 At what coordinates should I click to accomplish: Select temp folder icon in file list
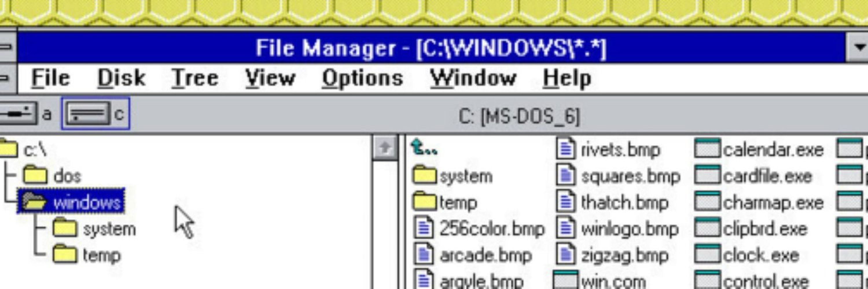point(424,201)
